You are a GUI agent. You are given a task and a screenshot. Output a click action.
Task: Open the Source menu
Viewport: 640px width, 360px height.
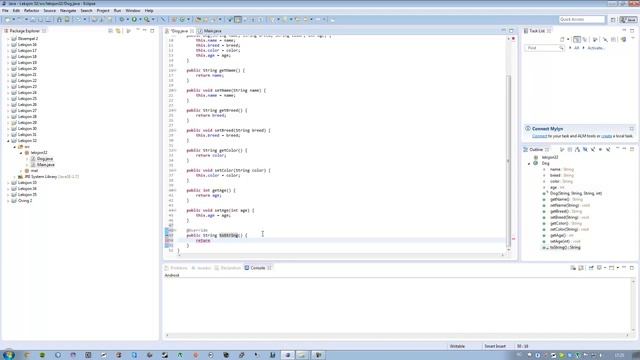(50, 11)
